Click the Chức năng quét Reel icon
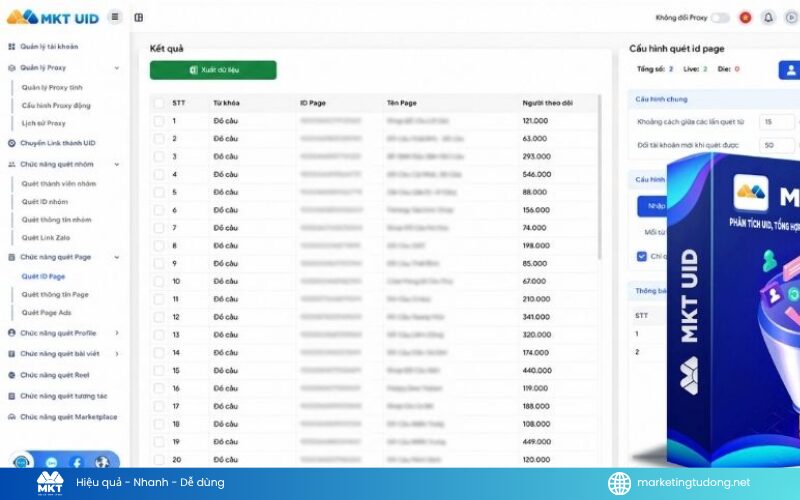Screen dimensions: 800x500 (x=12, y=375)
